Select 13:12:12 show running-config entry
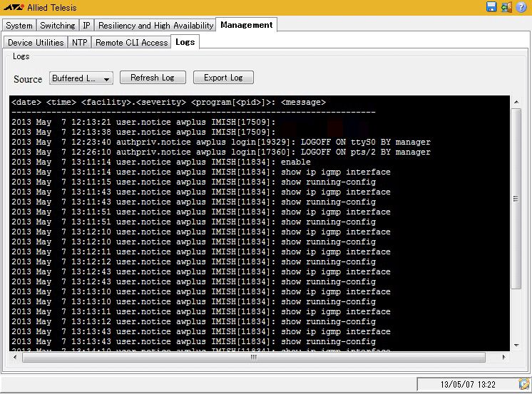Screen dimensions: 532x394 pyautogui.click(x=194, y=261)
